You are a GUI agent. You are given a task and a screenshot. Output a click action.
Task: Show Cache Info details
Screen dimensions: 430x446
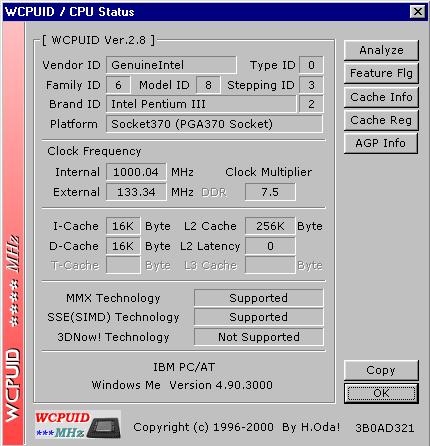[x=381, y=97]
